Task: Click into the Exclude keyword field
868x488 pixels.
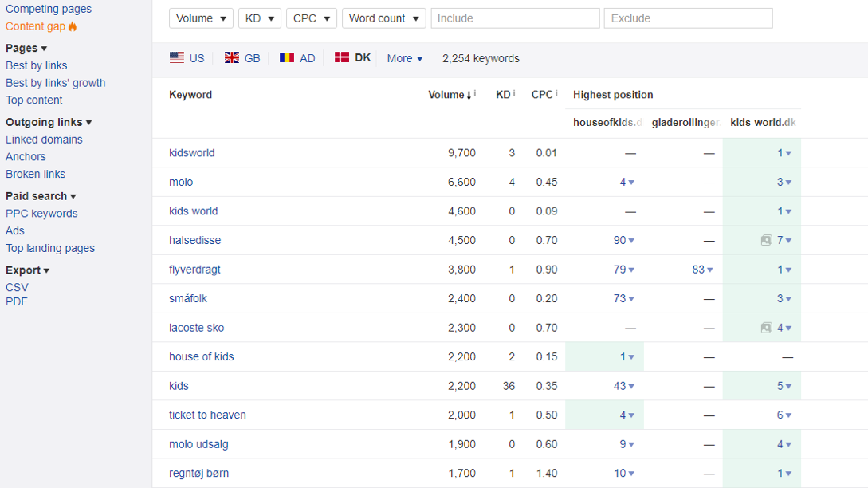Action: [x=688, y=18]
